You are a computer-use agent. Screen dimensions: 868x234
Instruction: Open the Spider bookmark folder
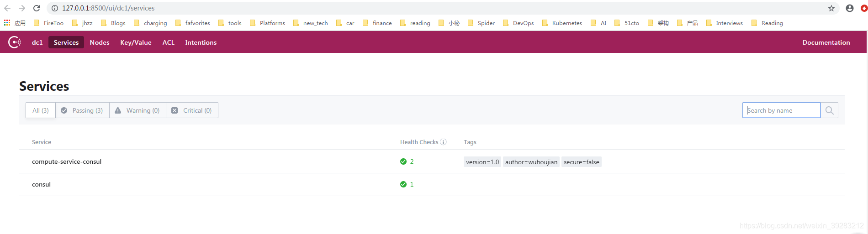(481, 23)
